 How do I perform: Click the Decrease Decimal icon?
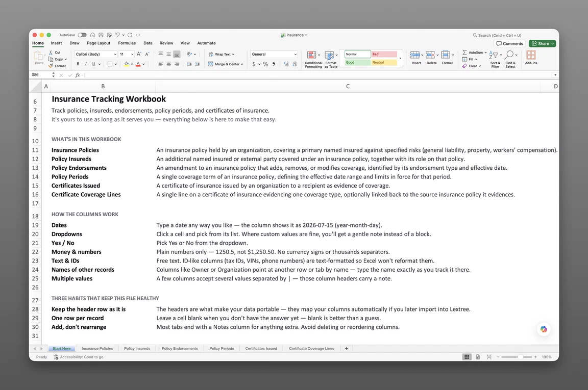click(x=295, y=64)
